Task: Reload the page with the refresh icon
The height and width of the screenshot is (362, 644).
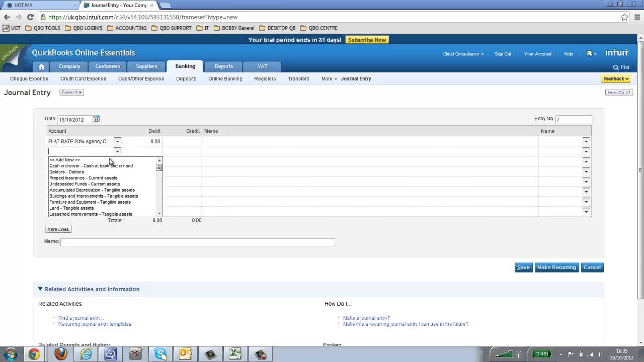Action: click(x=30, y=17)
